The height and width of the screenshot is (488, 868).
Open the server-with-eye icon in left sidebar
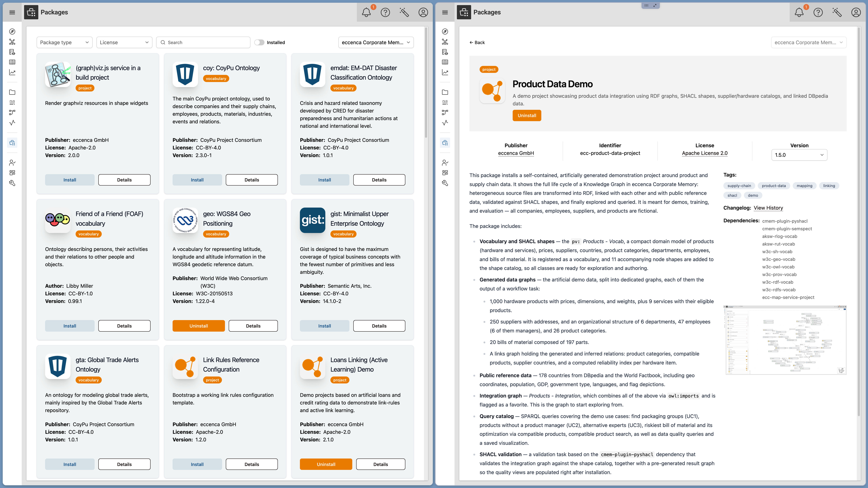coord(12,52)
